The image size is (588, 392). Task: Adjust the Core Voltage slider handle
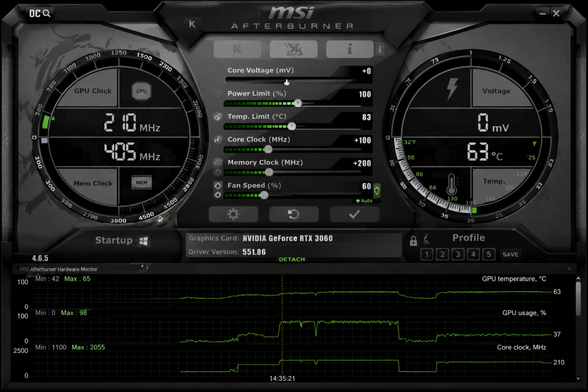pos(287,82)
